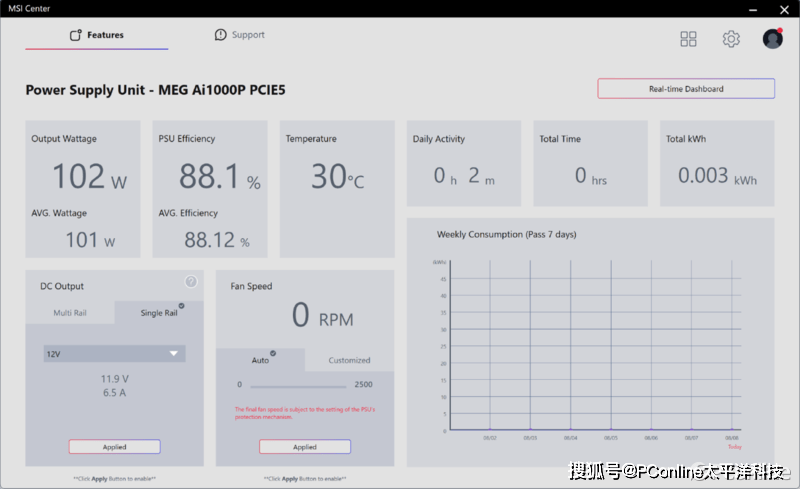This screenshot has width=800, height=489.
Task: Click the user profile avatar
Action: [772, 39]
